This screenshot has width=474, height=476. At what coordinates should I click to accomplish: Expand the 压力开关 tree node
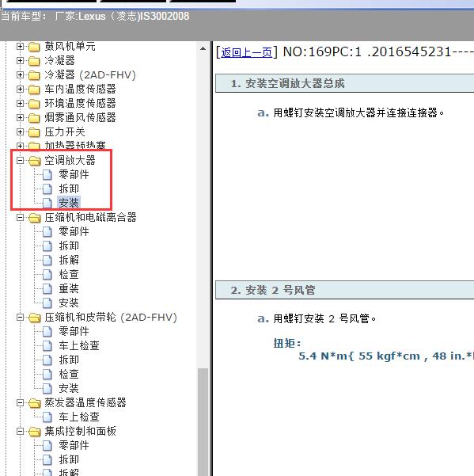[x=20, y=131]
